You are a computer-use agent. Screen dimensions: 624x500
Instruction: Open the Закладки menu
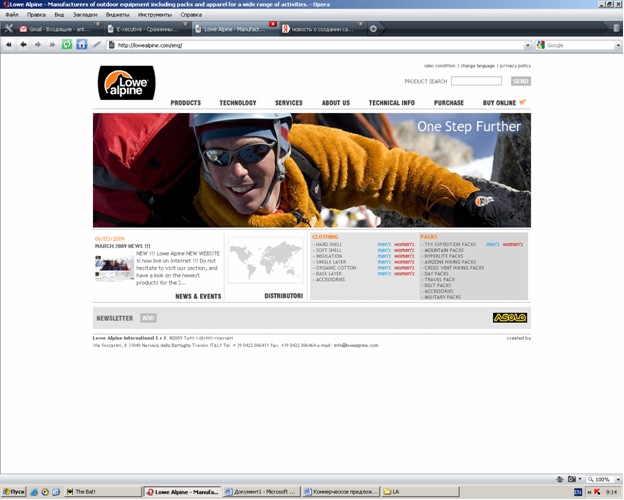(85, 15)
